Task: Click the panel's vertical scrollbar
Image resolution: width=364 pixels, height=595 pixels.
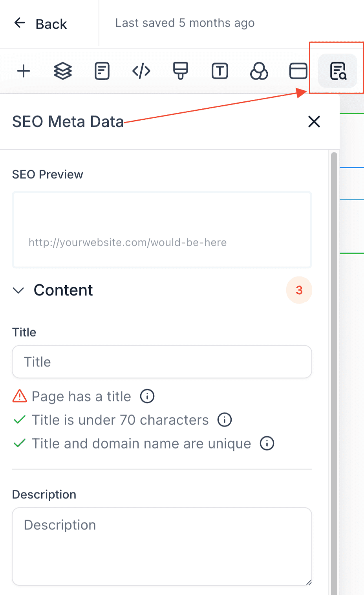Action: (334, 373)
